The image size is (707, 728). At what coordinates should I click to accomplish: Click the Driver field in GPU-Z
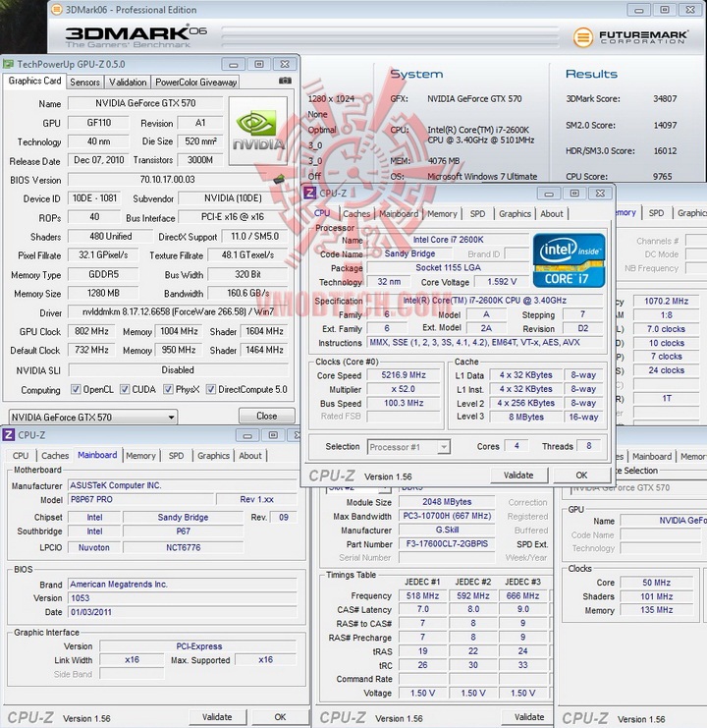[178, 312]
